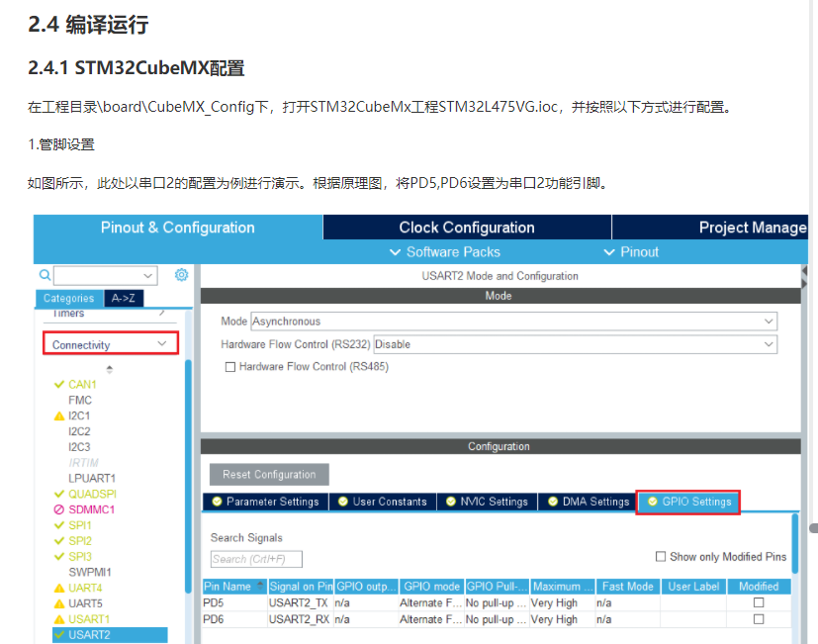
Task: Toggle Modified checkbox for PD6 row
Action: 759,619
